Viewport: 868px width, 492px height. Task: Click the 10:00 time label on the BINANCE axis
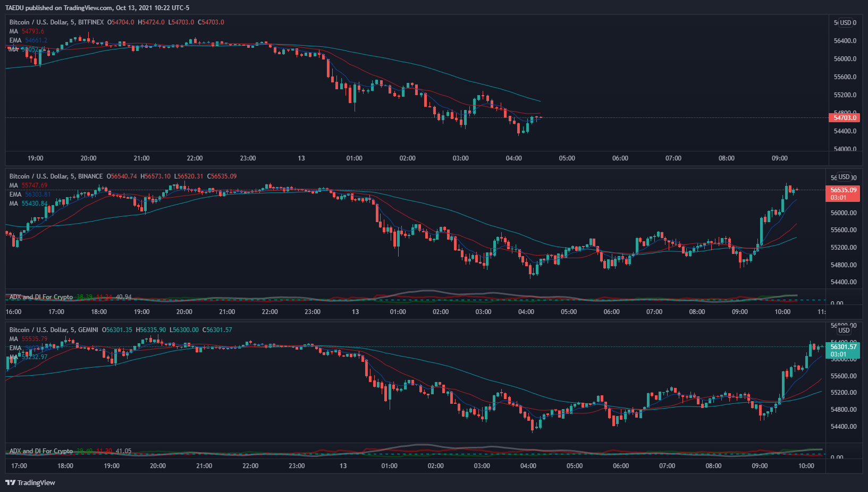[782, 312]
